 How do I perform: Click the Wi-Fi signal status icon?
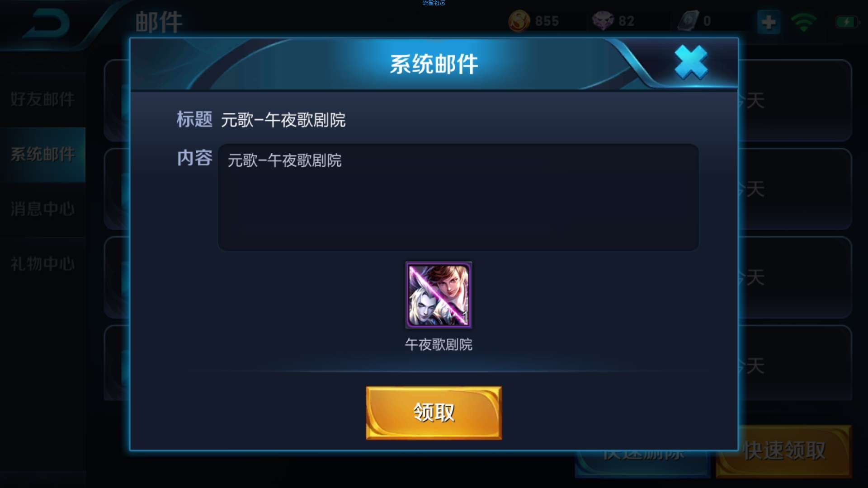pos(803,22)
